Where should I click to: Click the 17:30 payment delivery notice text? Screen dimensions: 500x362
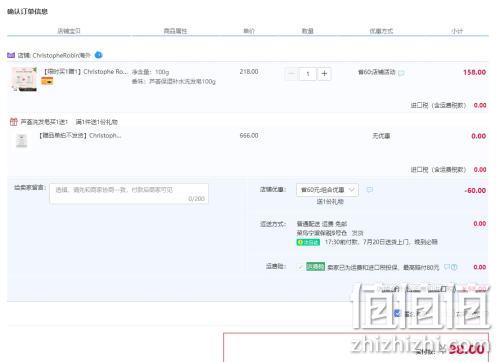point(381,242)
